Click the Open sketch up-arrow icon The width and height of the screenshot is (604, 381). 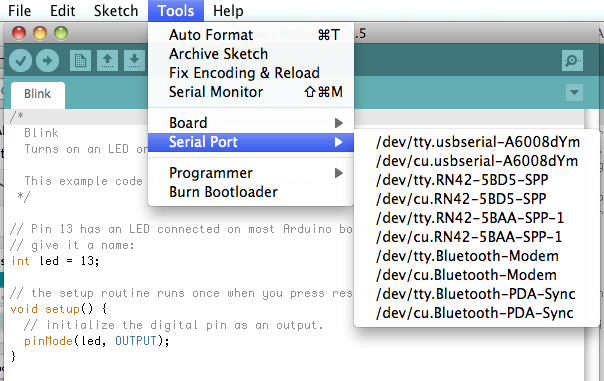[107, 60]
